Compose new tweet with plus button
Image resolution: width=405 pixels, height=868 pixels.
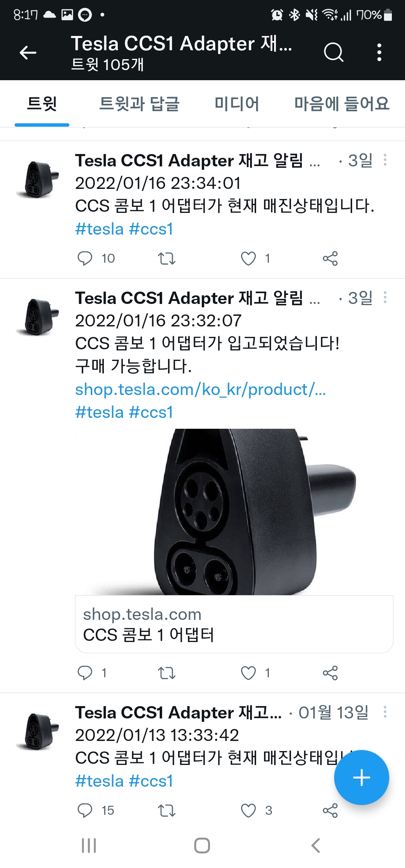tap(361, 777)
